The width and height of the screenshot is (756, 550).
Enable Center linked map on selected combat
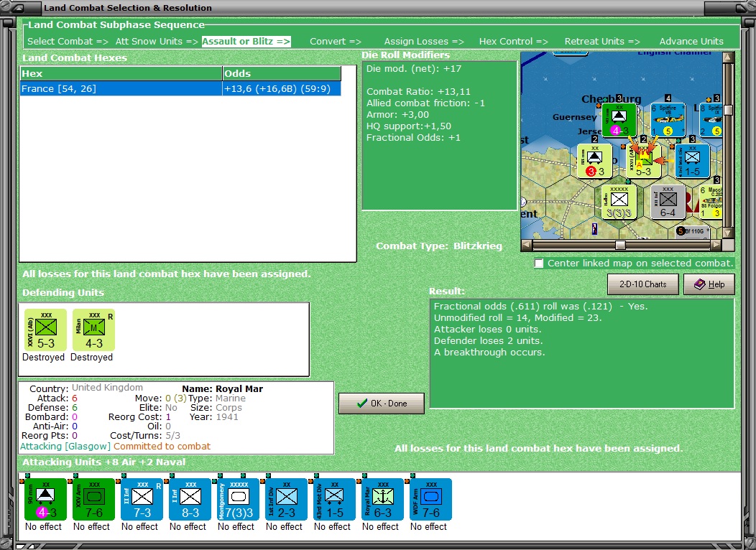(x=539, y=263)
